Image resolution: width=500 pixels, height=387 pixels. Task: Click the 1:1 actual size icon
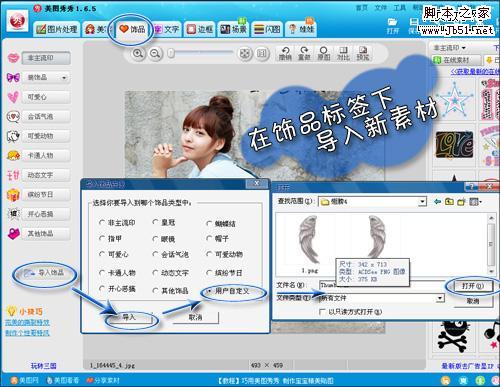[262, 54]
